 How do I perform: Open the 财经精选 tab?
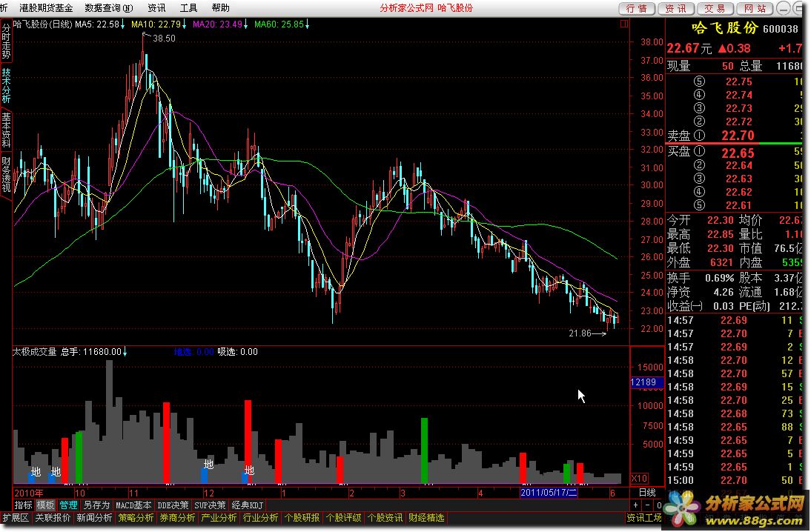(x=427, y=517)
